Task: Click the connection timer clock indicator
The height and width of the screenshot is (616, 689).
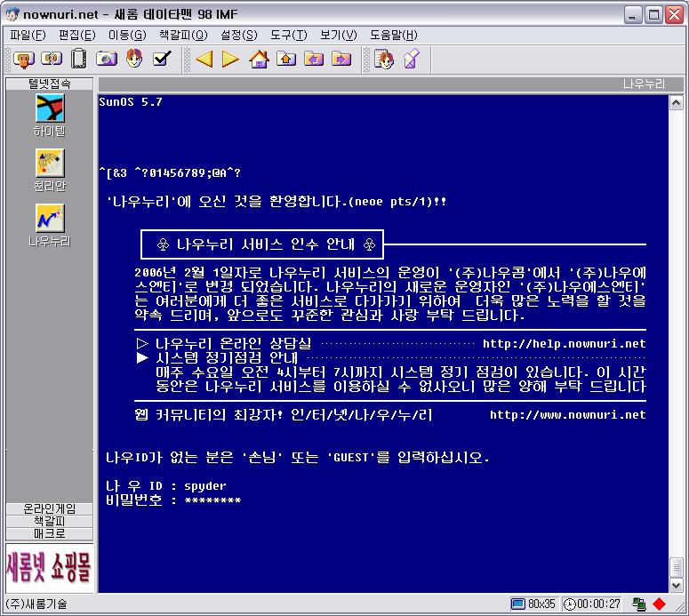Action: point(591,604)
